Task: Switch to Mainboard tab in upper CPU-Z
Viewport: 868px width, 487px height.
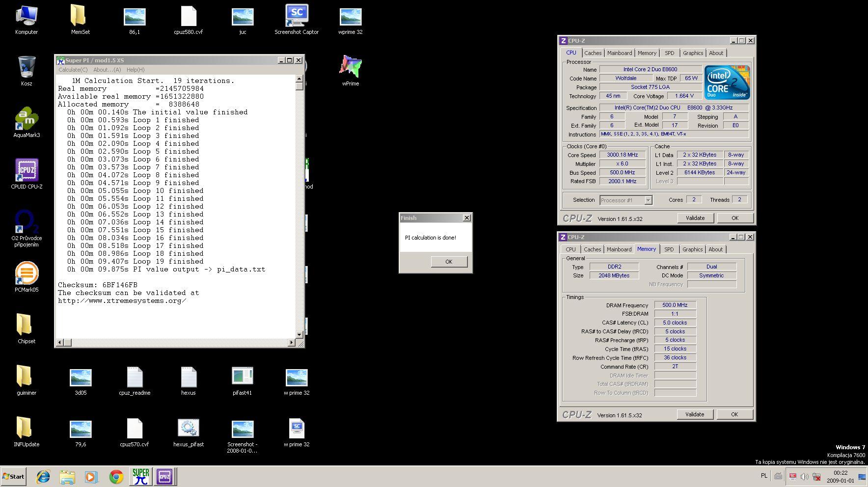Action: pyautogui.click(x=620, y=53)
